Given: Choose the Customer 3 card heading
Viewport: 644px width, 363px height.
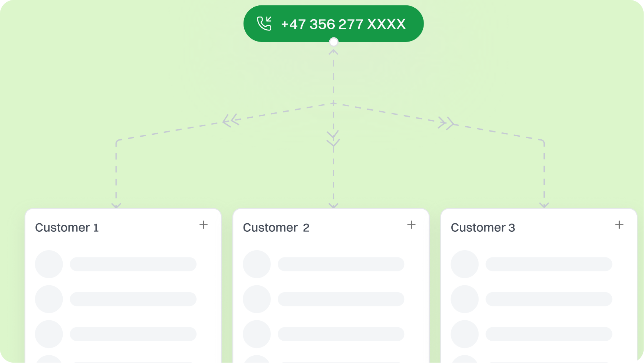Looking at the screenshot, I should tap(483, 228).
